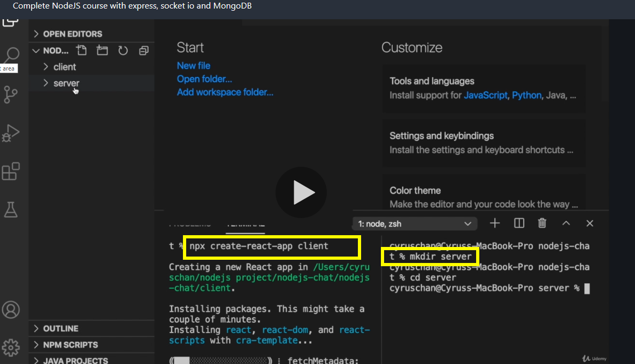Click Add workspace folder... link
This screenshot has height=364, width=635.
(225, 92)
